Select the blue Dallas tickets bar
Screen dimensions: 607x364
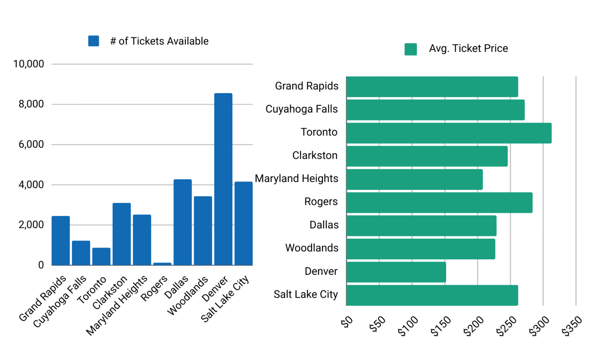pyautogui.click(x=183, y=222)
